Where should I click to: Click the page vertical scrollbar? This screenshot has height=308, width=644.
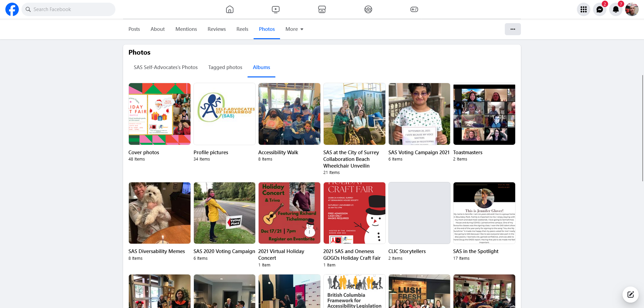coord(643,128)
